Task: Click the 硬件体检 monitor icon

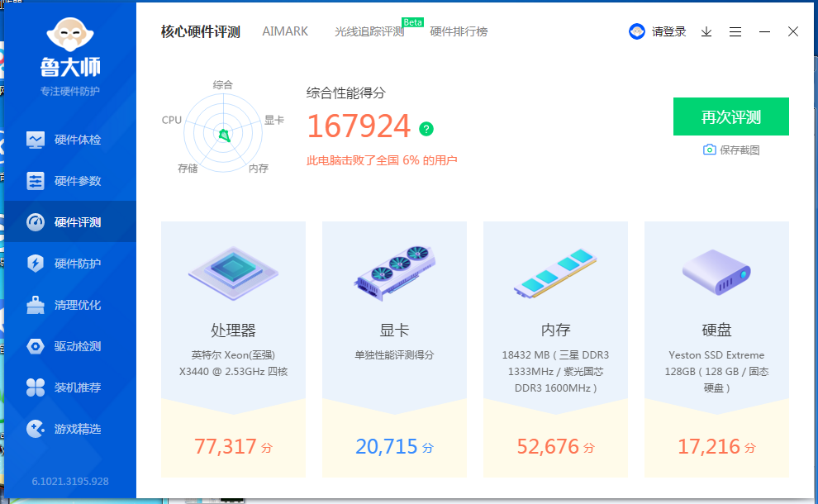Action: (x=36, y=140)
